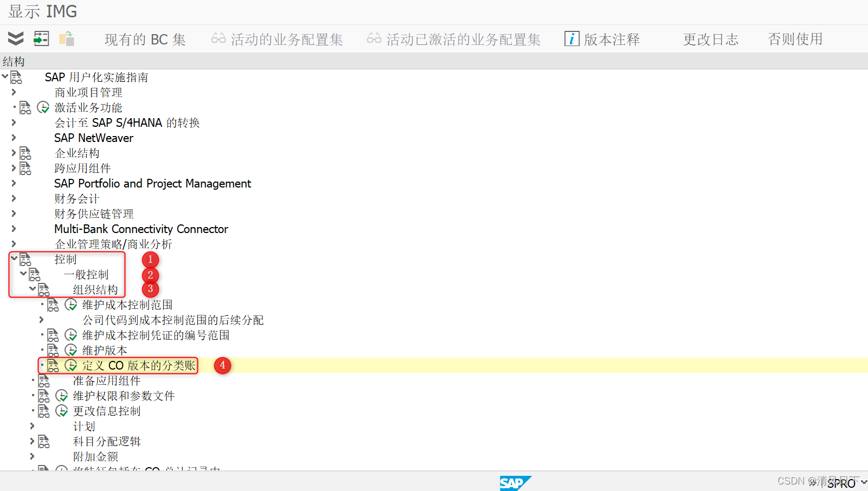This screenshot has height=491, width=868.
Task: Open documentation icon for 定义 CO 版本的分类账
Action: click(x=53, y=366)
